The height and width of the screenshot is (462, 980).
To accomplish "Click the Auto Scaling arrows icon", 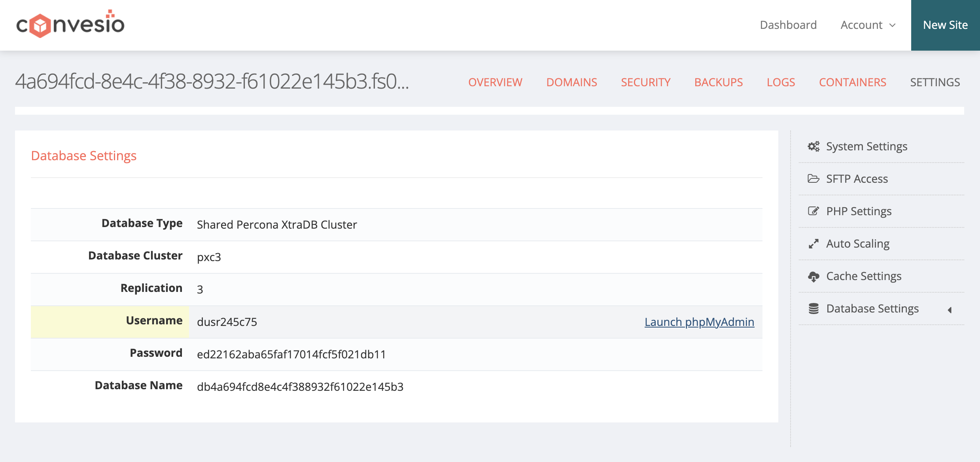I will tap(814, 244).
